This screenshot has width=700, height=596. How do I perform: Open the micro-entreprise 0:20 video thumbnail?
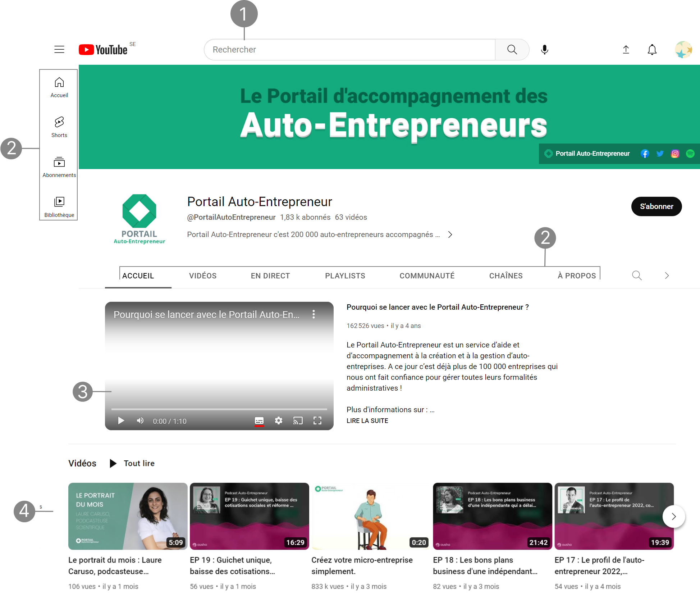click(x=371, y=516)
